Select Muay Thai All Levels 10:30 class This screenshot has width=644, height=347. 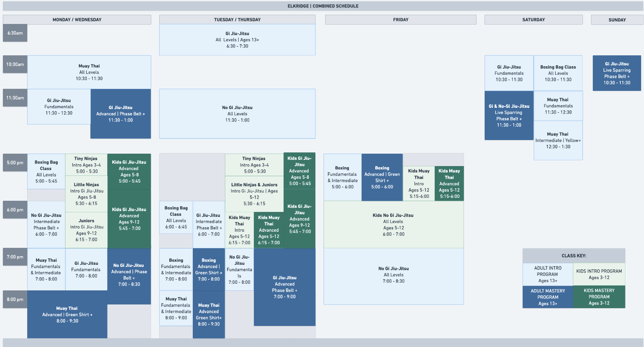[x=89, y=72]
